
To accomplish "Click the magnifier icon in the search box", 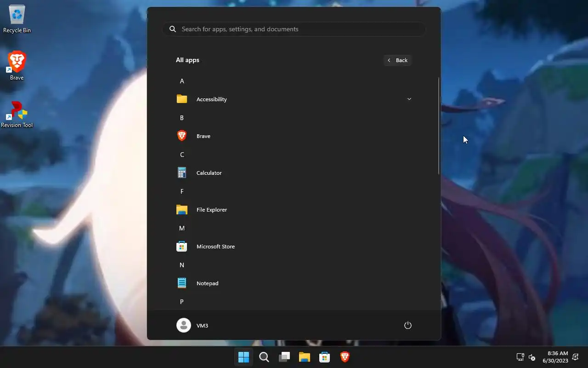I will pos(173,29).
